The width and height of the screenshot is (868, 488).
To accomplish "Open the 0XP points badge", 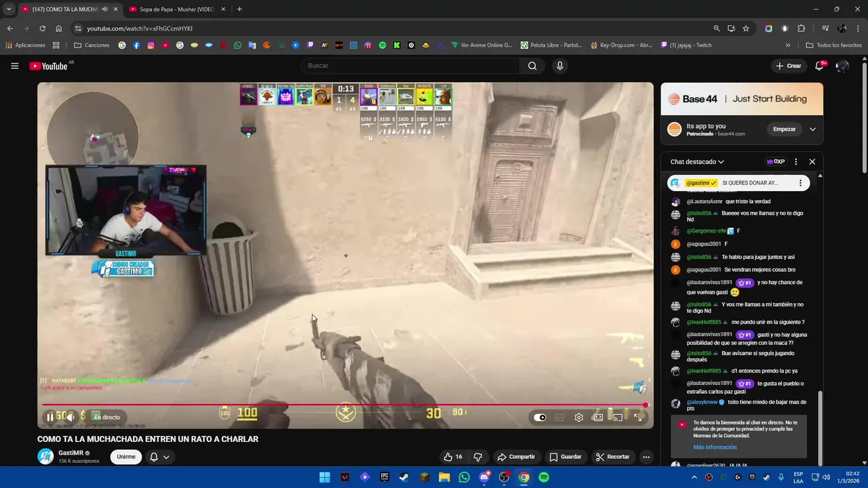I will 776,162.
